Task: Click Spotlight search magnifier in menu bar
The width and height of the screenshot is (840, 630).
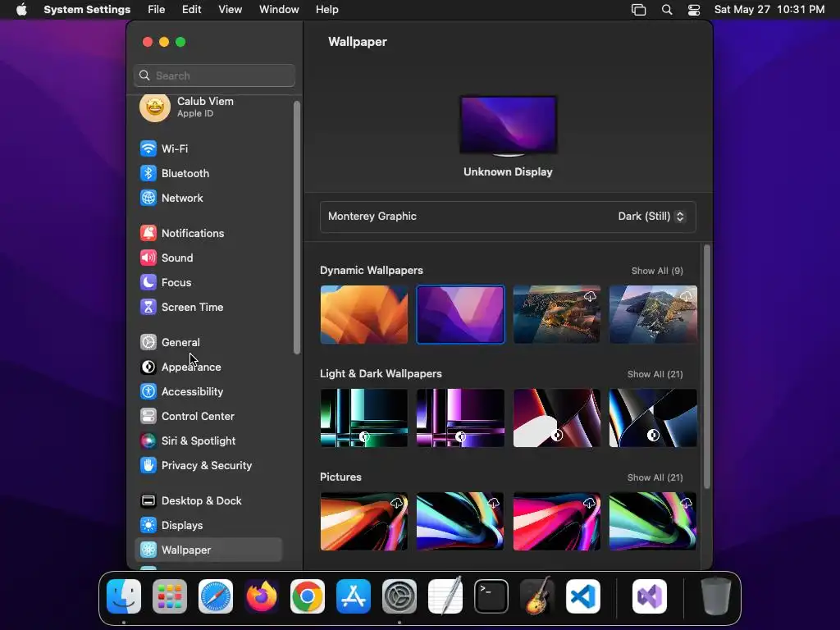Action: [x=667, y=10]
